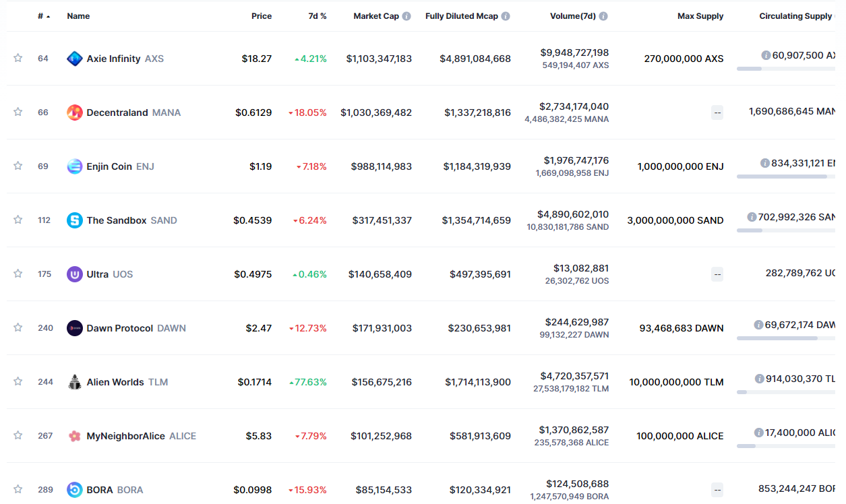Sort by Price column header
The height and width of the screenshot is (504, 846).
tap(262, 16)
